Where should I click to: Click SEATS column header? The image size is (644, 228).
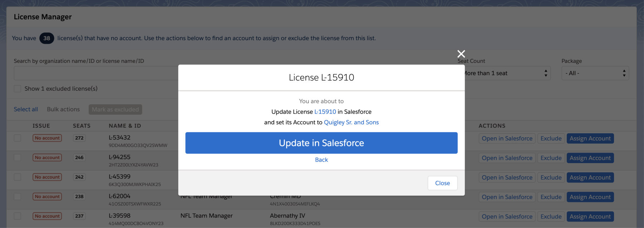click(82, 126)
